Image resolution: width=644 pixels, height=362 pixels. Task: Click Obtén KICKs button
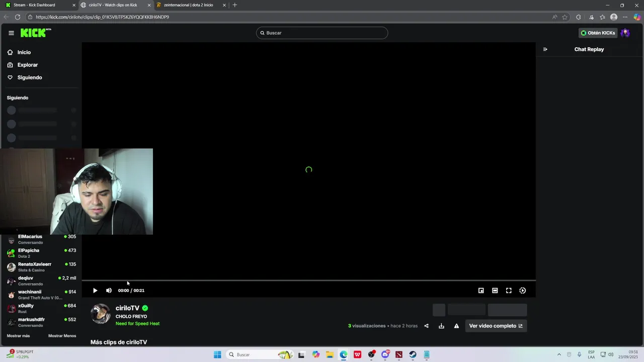point(598,33)
